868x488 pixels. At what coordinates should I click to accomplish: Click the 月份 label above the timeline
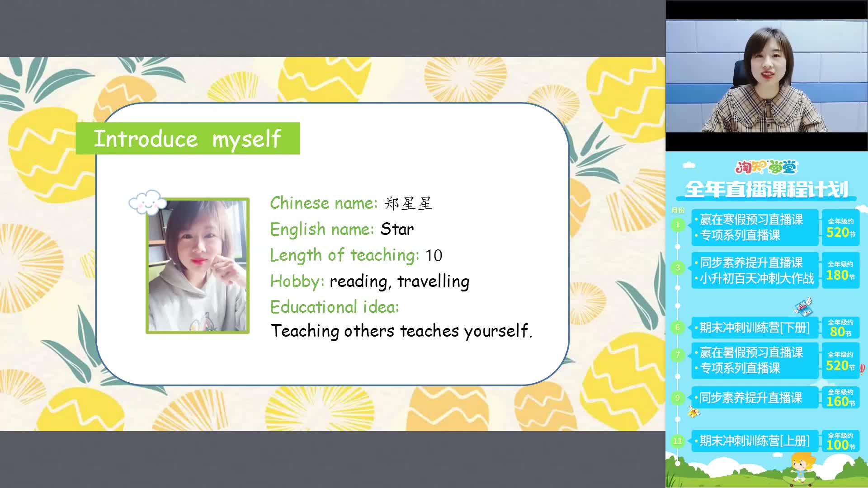(678, 211)
